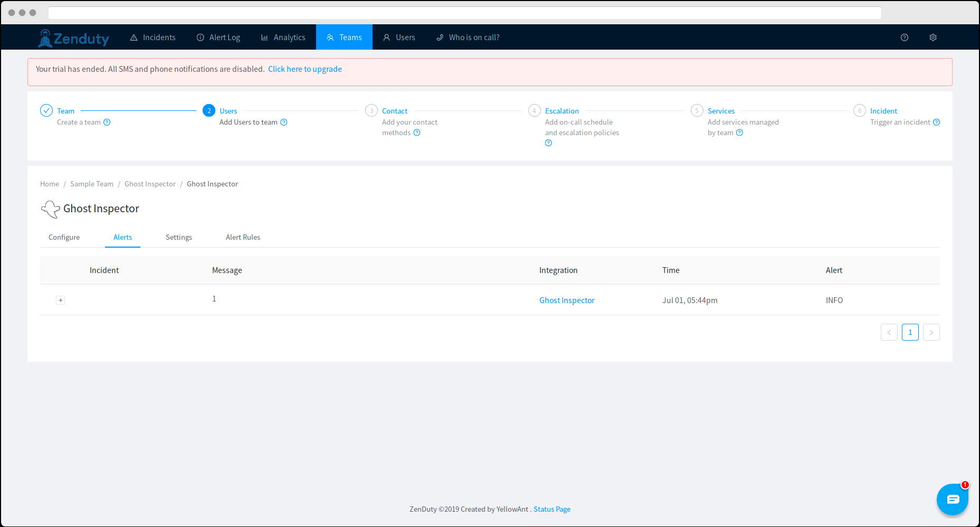This screenshot has height=527, width=980.
Task: Switch to the Settings tab
Action: point(179,238)
